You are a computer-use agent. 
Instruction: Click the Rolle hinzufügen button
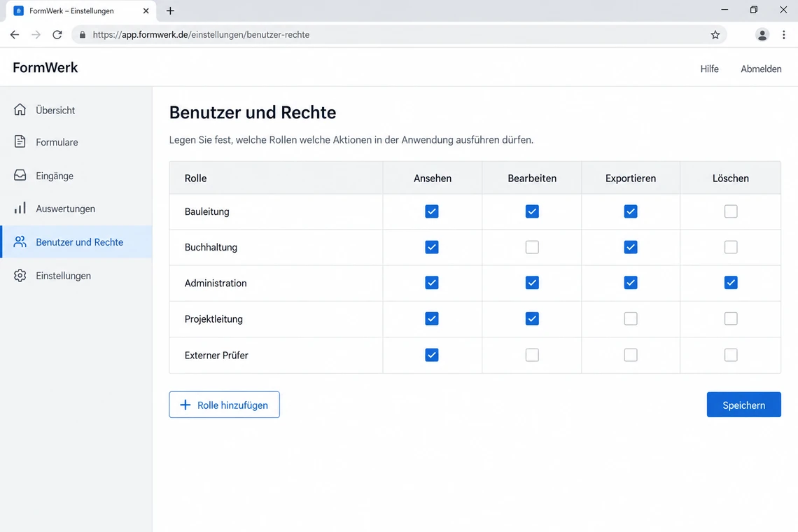click(x=225, y=405)
